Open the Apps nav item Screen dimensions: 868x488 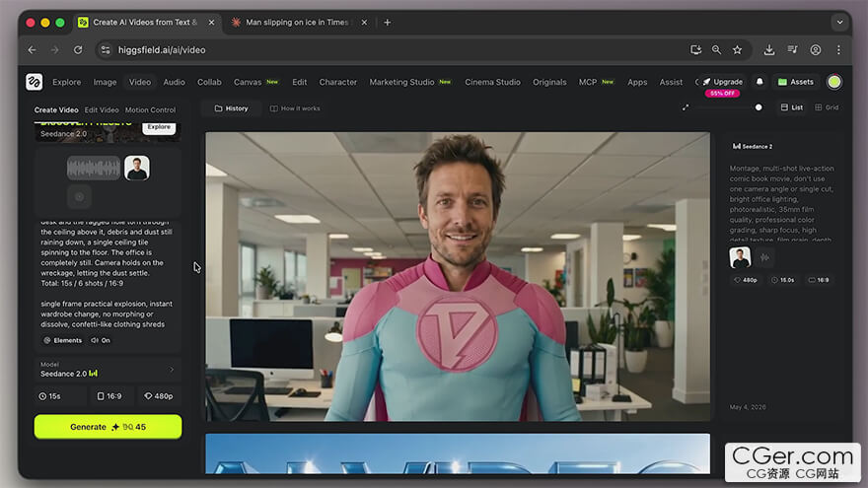(x=637, y=82)
